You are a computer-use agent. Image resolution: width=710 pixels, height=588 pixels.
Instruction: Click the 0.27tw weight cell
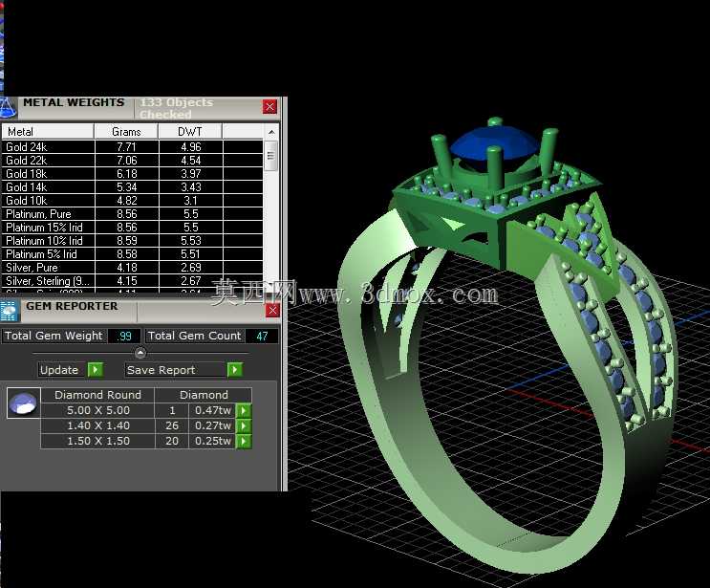[213, 425]
